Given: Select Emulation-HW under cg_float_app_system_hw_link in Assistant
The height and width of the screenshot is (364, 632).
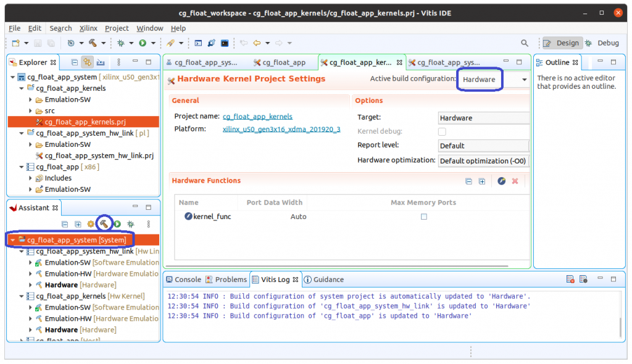Looking at the screenshot, I should click(x=98, y=274).
